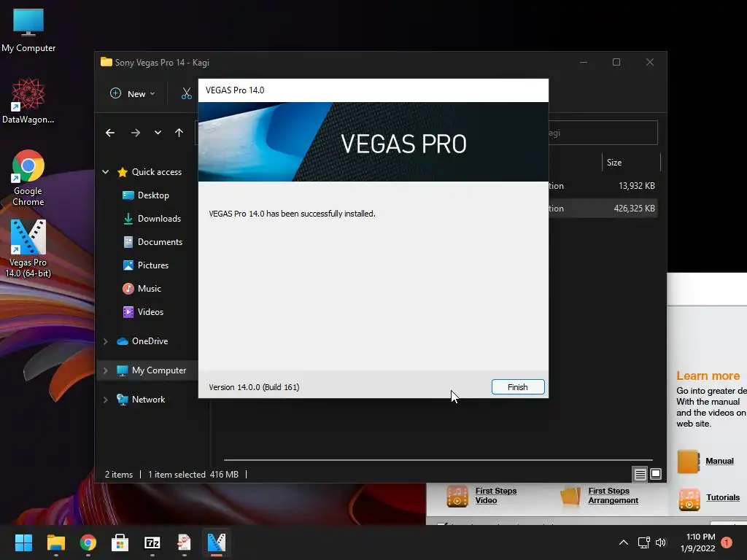Select the file row sized 426,325 KB
Image resolution: width=747 pixels, height=560 pixels.
coord(603,209)
